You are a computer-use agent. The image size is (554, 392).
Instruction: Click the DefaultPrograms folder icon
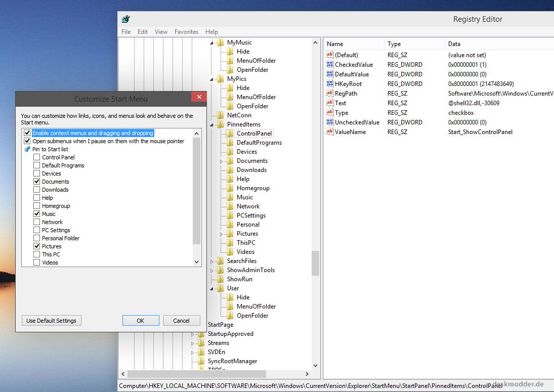pyautogui.click(x=230, y=143)
